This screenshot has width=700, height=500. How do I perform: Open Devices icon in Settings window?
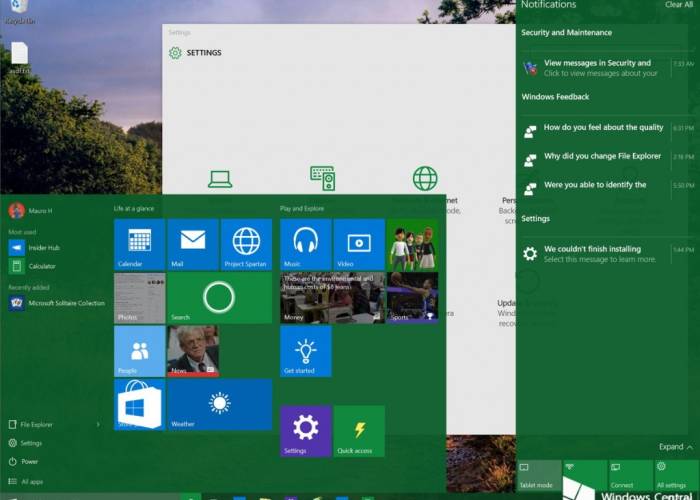pos(323,178)
